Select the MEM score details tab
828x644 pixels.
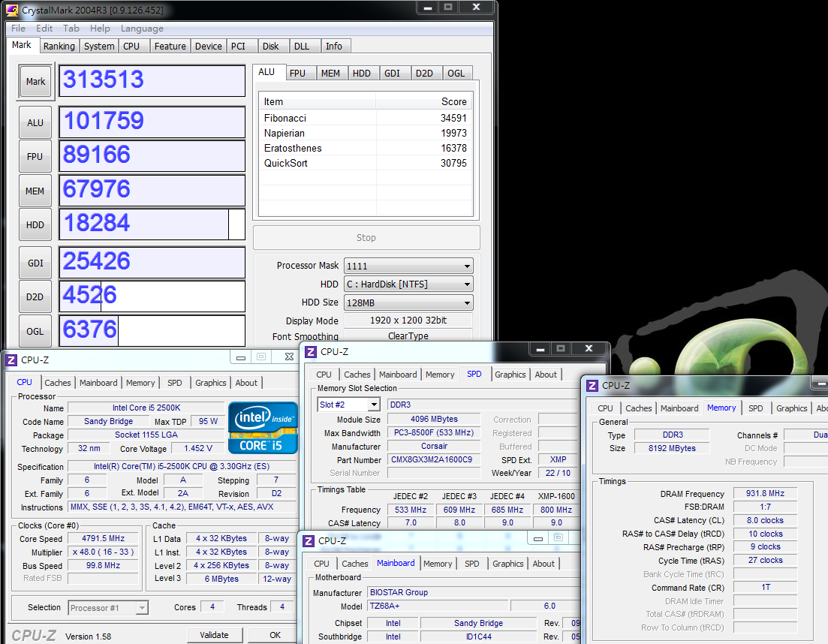point(330,74)
